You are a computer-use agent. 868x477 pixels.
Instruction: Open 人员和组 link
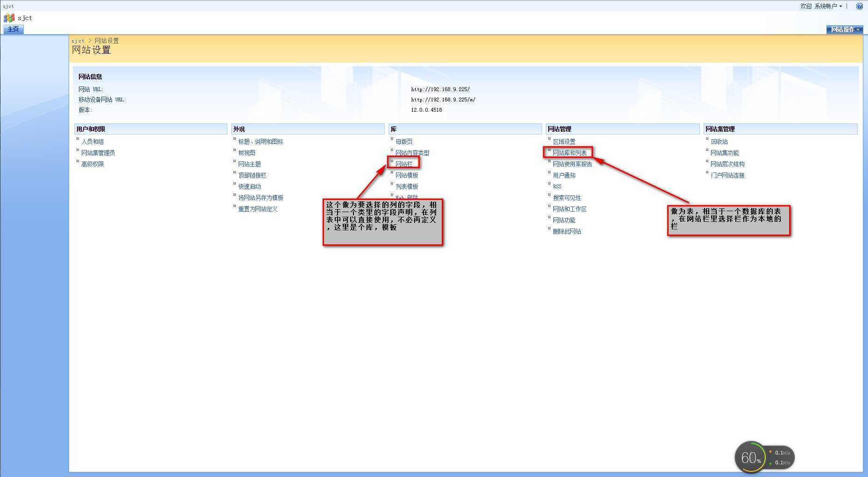click(x=92, y=142)
